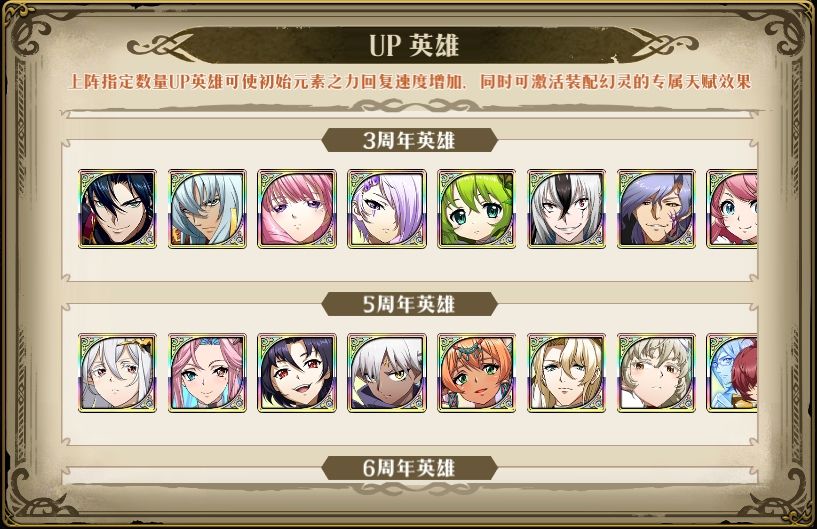This screenshot has width=817, height=529.
Task: Choose the long blonde-haired hero in 5周年英雄
Action: (x=566, y=373)
